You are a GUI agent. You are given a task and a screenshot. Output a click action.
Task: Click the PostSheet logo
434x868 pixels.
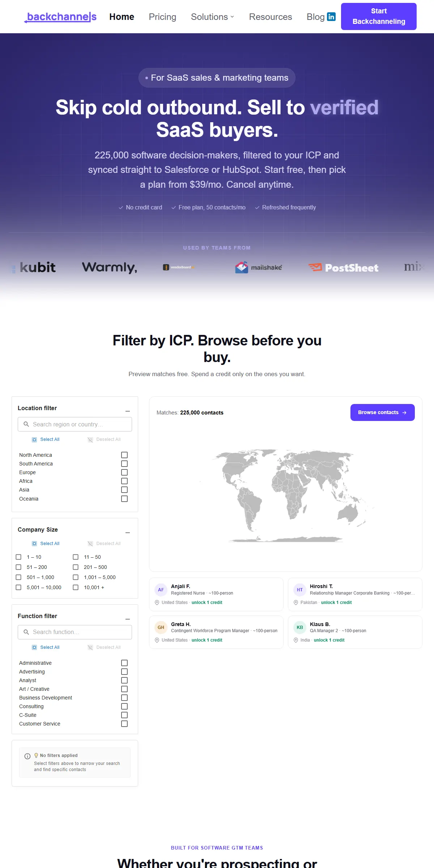[x=344, y=268]
